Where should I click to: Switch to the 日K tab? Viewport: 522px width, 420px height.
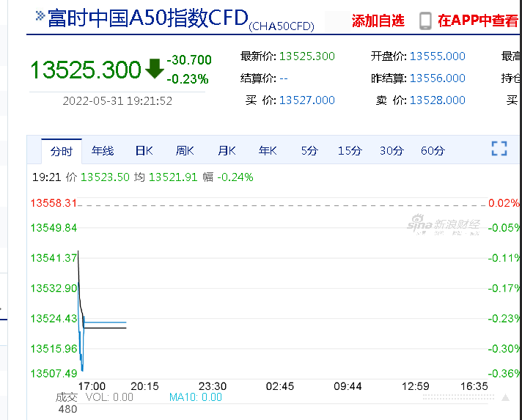[x=144, y=151]
